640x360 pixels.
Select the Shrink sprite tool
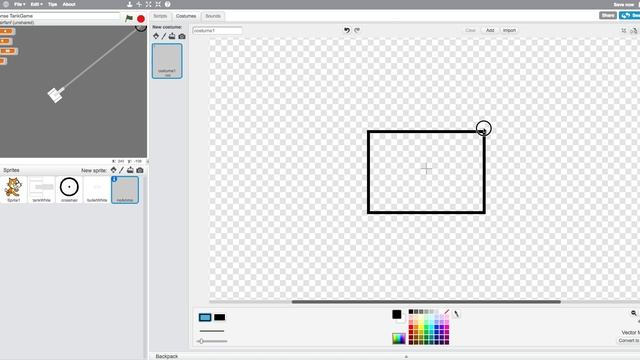pos(158,4)
